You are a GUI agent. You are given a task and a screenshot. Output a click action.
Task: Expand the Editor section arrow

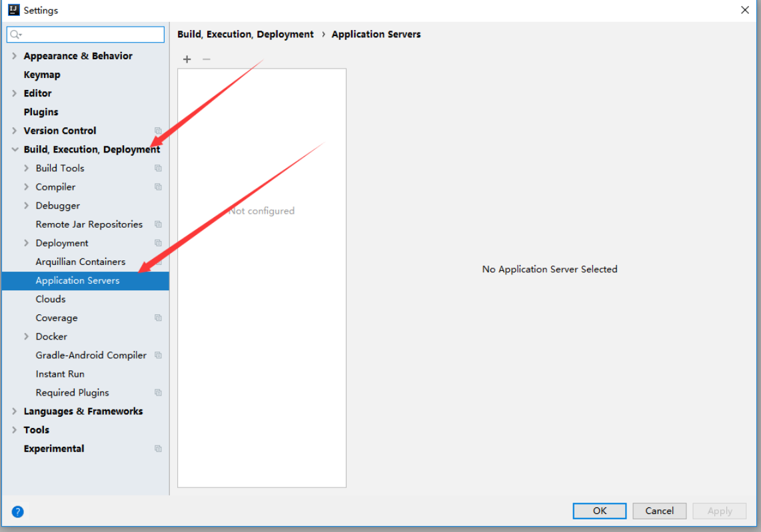click(14, 93)
